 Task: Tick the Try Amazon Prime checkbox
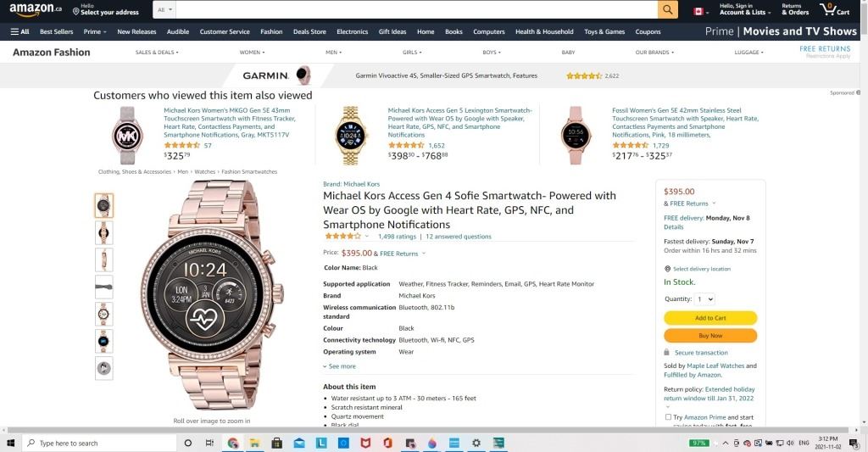point(668,417)
